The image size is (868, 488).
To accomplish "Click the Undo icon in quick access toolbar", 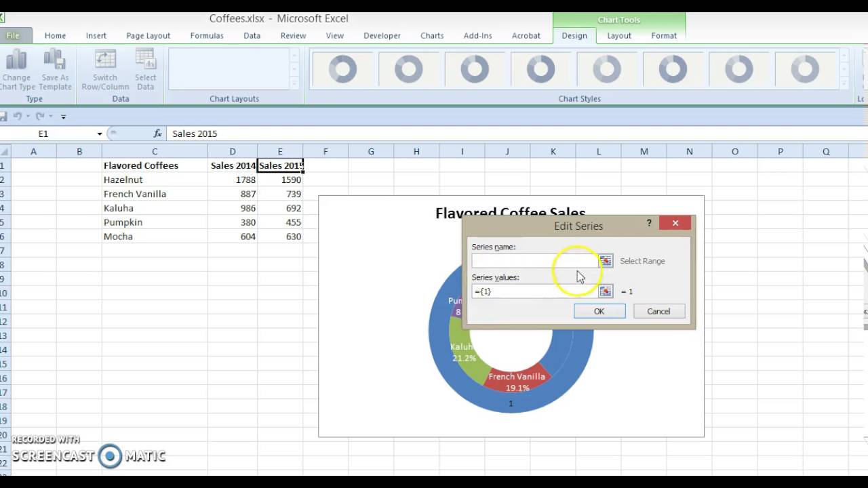I will 17,116.
